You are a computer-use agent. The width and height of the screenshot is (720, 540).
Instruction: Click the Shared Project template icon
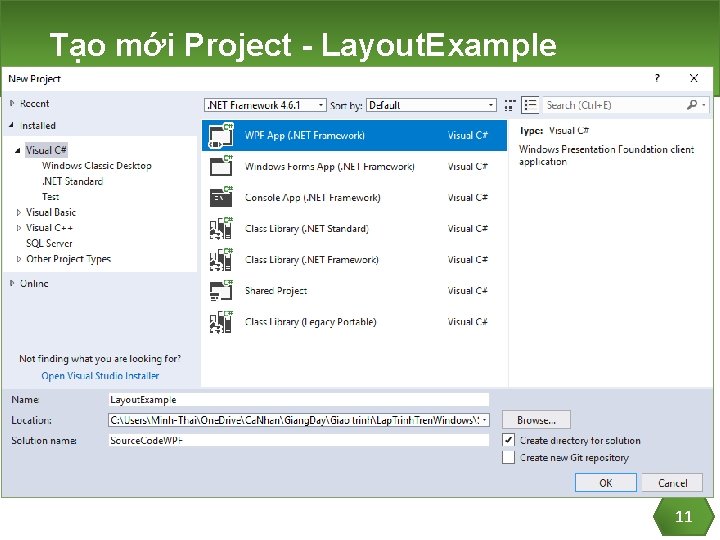(x=221, y=290)
